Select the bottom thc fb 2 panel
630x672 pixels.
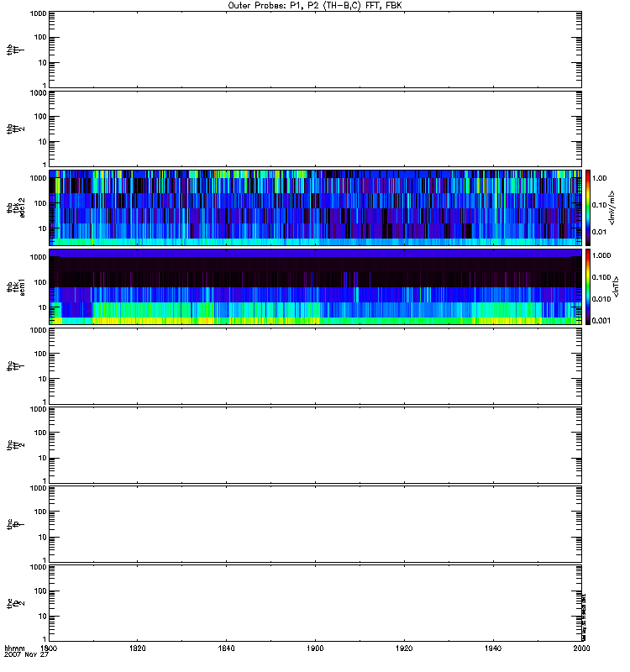tap(315, 602)
